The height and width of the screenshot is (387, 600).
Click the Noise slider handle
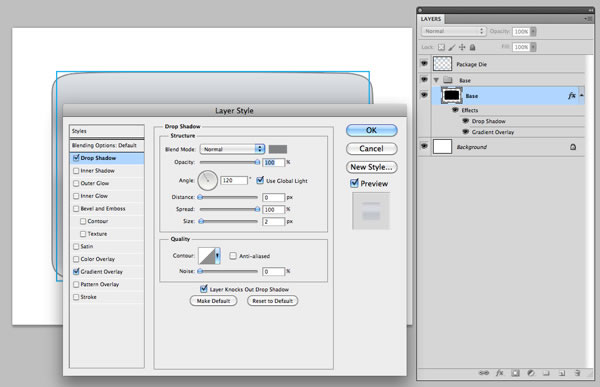[200, 271]
